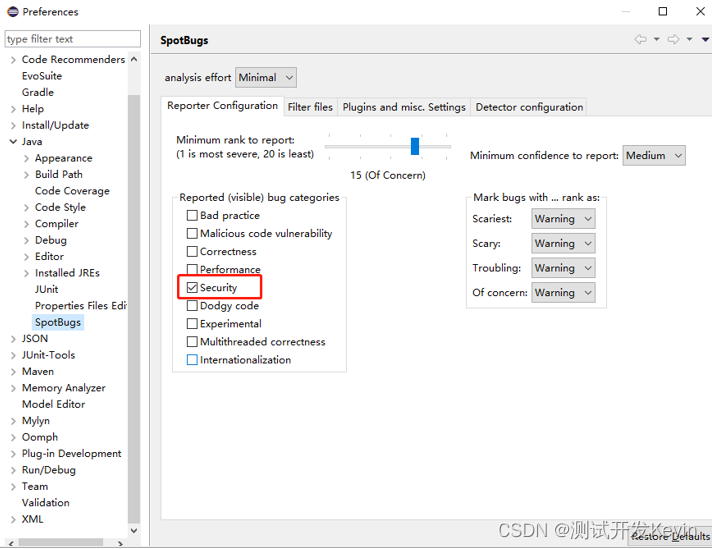
Task: Select Code Coverage under Java
Action: click(x=72, y=191)
